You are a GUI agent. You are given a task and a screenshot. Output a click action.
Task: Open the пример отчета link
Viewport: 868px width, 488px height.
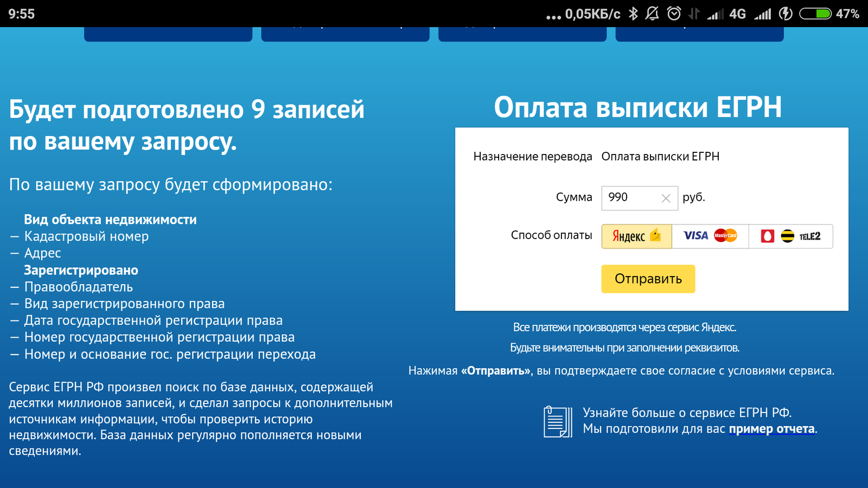[x=771, y=429]
